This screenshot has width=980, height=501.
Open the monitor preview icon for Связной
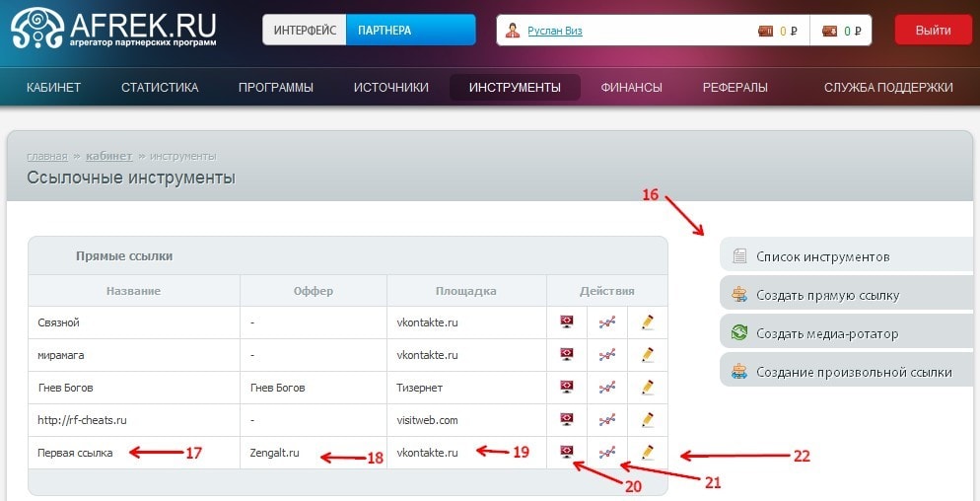(x=567, y=322)
